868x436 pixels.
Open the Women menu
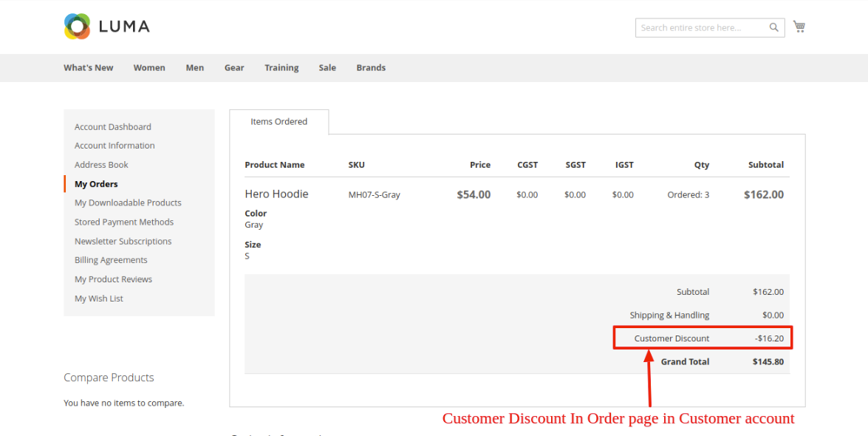(149, 68)
